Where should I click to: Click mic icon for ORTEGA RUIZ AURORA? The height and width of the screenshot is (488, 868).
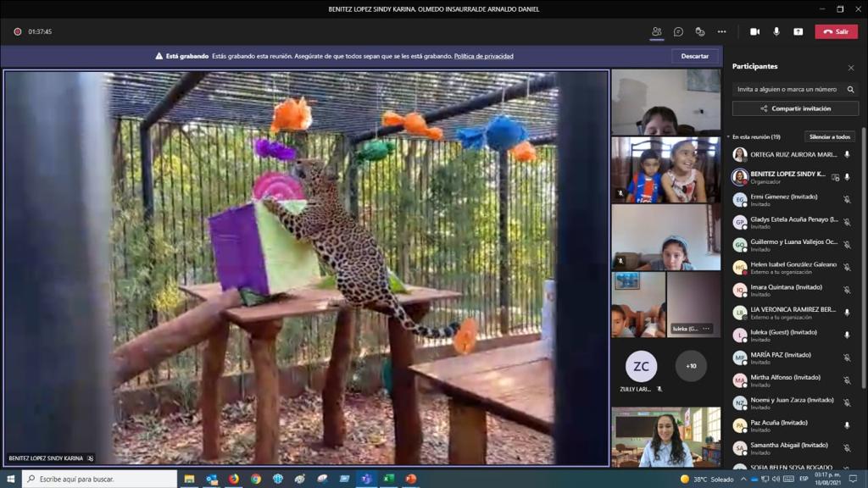(847, 155)
